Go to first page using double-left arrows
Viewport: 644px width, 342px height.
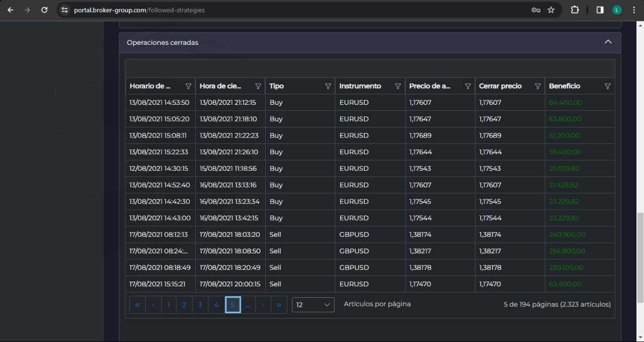click(x=137, y=305)
